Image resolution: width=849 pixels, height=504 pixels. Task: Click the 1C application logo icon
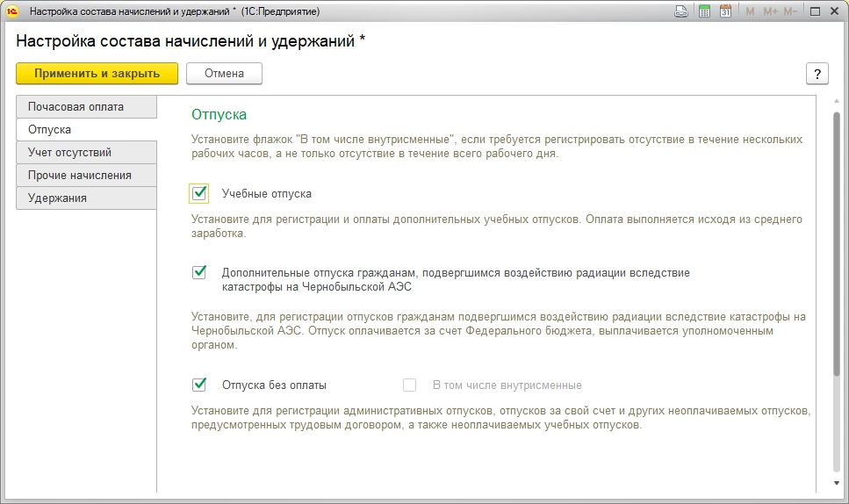pos(12,11)
